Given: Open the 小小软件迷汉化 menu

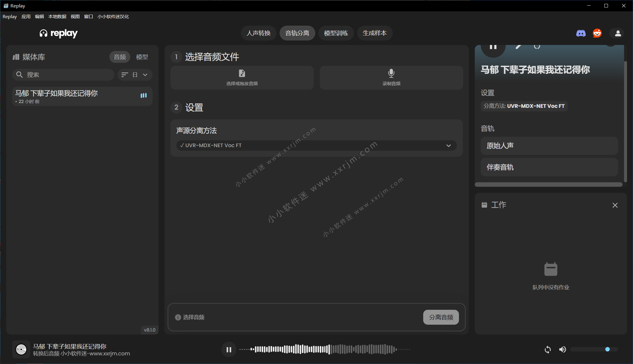Looking at the screenshot, I should coord(113,17).
